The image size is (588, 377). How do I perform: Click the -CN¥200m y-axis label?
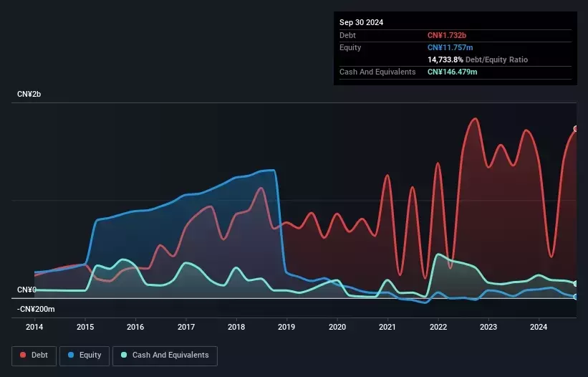click(36, 309)
